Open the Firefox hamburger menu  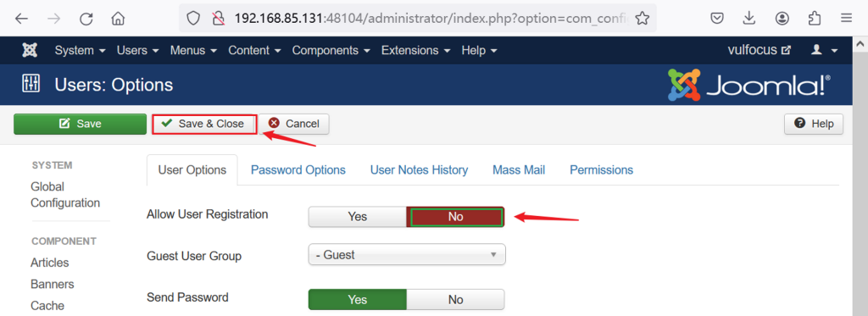tap(846, 19)
